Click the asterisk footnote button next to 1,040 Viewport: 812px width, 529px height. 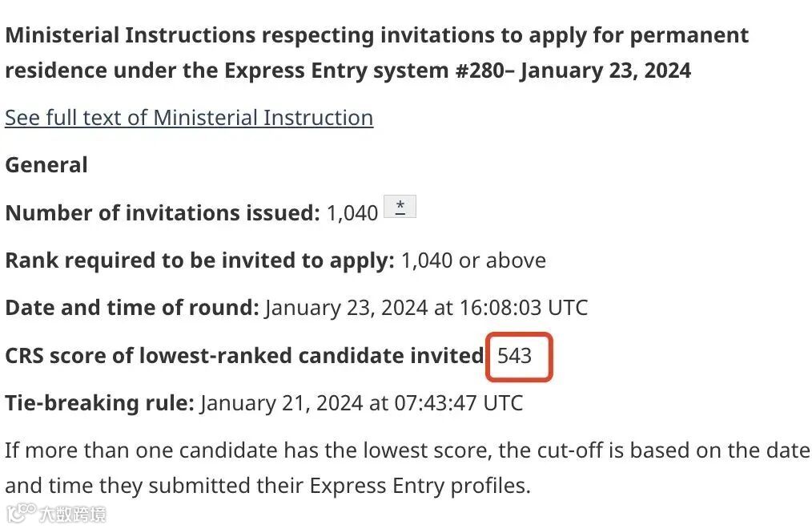click(x=400, y=207)
